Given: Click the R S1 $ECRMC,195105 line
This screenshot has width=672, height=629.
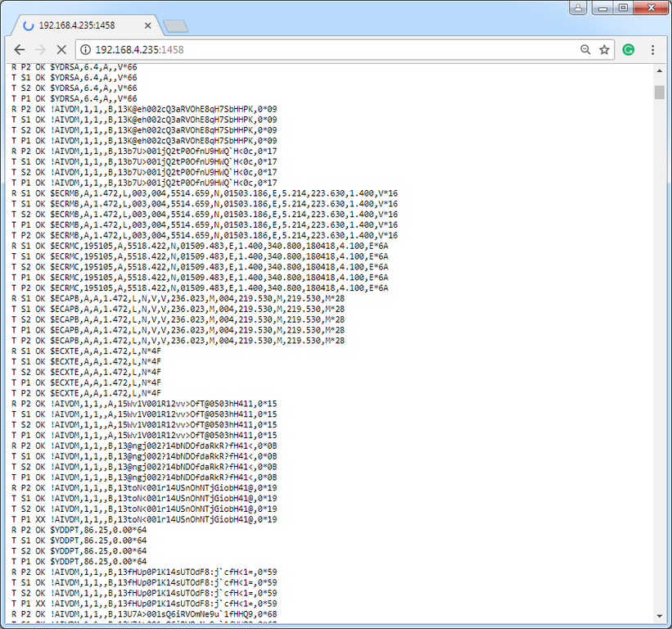Looking at the screenshot, I should point(200,246).
